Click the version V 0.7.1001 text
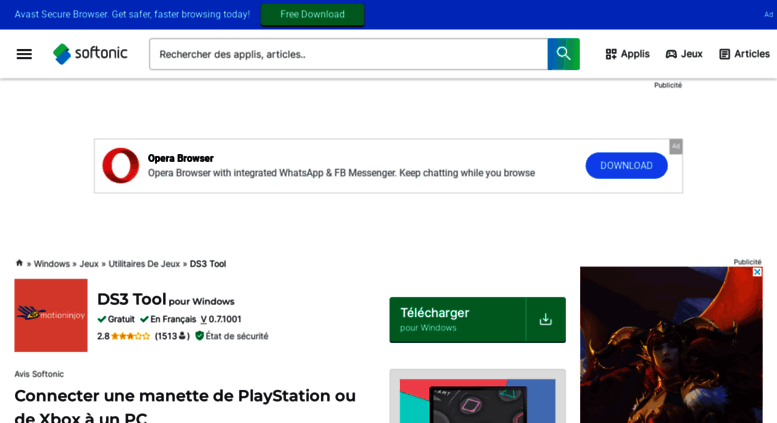Image resolution: width=777 pixels, height=423 pixels. pos(221,319)
